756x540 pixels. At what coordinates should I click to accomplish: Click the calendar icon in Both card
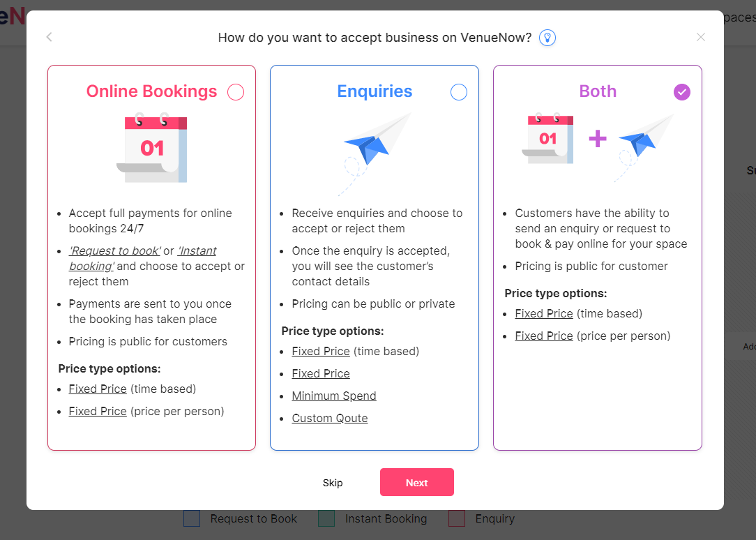(x=547, y=139)
